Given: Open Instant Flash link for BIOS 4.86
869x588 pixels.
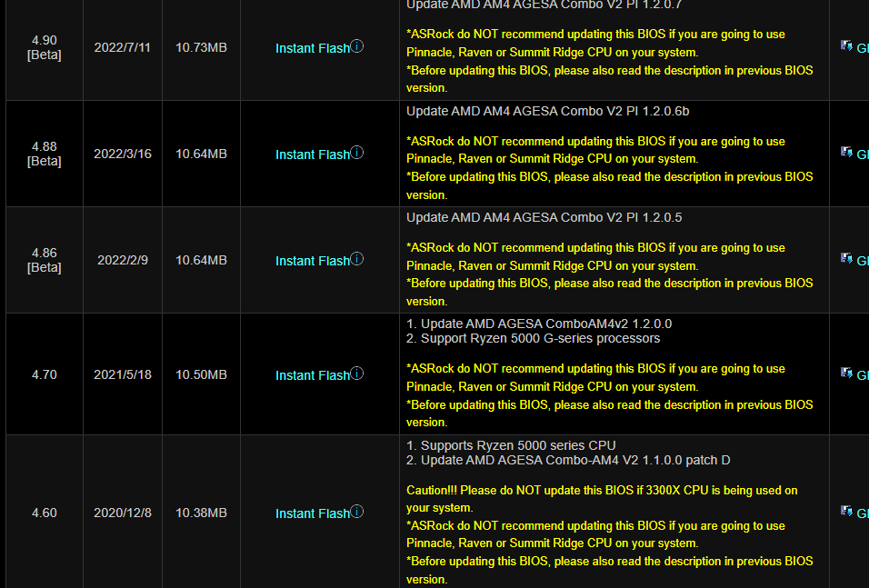Looking at the screenshot, I should [x=313, y=261].
